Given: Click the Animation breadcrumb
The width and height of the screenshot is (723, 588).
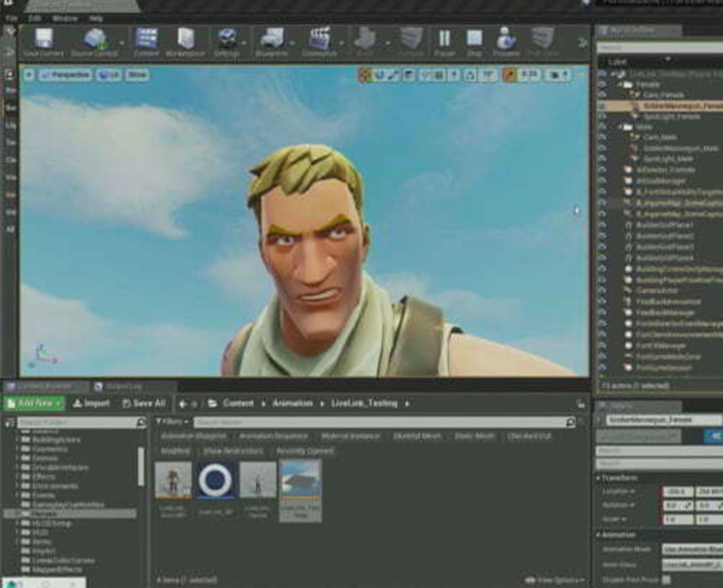Looking at the screenshot, I should 293,404.
